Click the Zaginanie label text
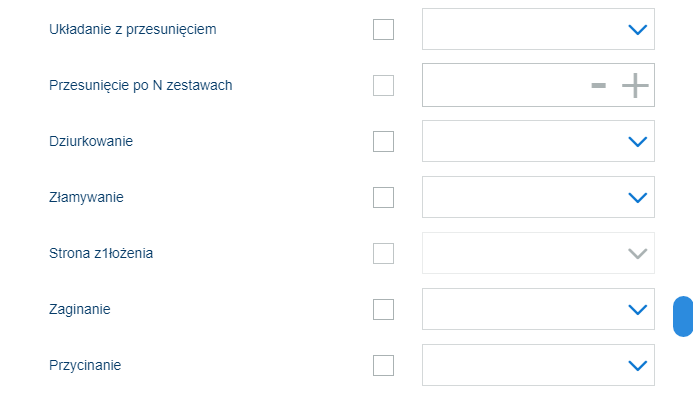The image size is (693, 393). [80, 309]
